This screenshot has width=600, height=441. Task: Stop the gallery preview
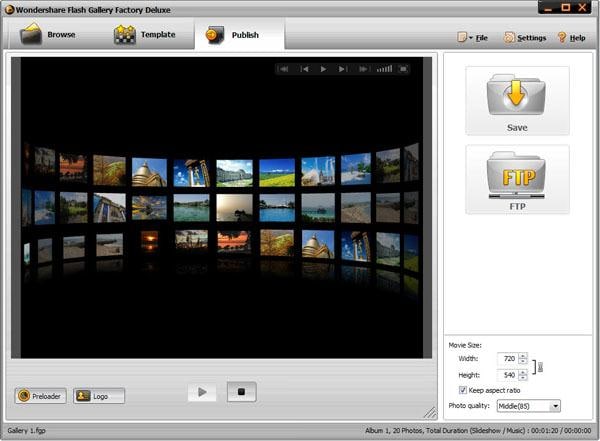coord(241,392)
